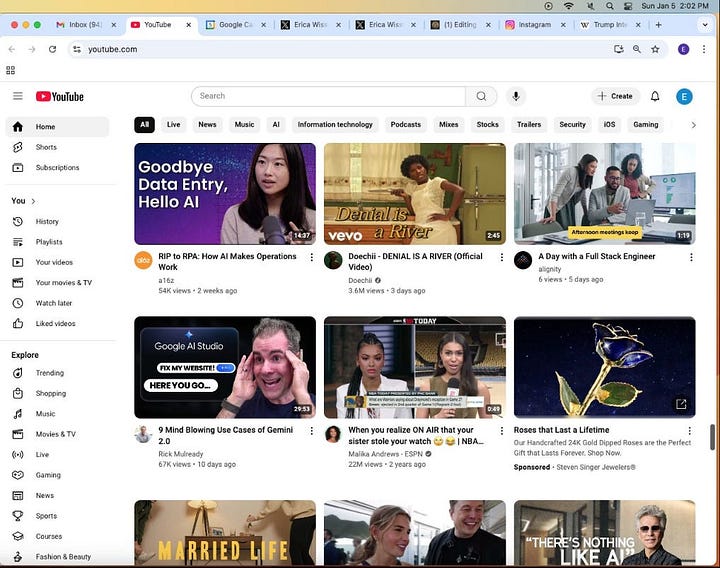This screenshot has height=568, width=720.
Task: Open new browser tab with plus button
Action: tap(658, 25)
